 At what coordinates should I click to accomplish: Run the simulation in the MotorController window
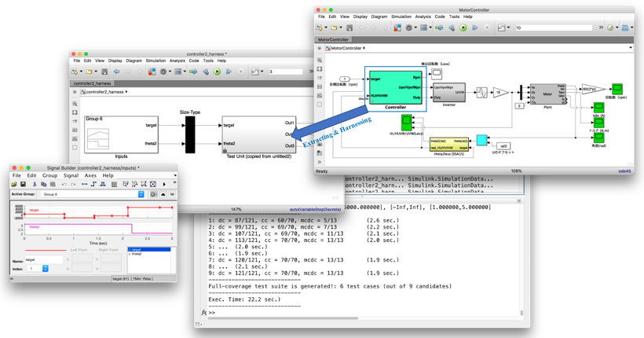(x=463, y=28)
